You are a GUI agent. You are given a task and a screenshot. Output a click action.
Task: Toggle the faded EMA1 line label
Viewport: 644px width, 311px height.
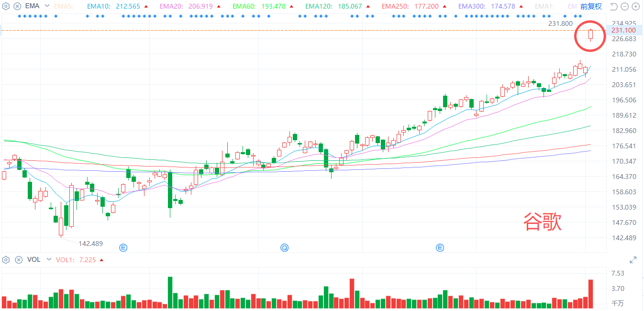coord(544,6)
